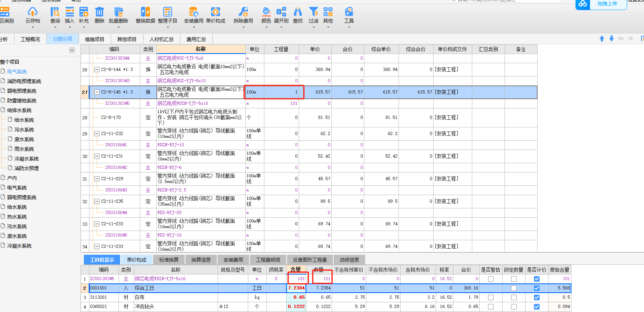Click material code ZC0013805 in the bottom table
This screenshot has width=644, height=312.
pos(102,279)
